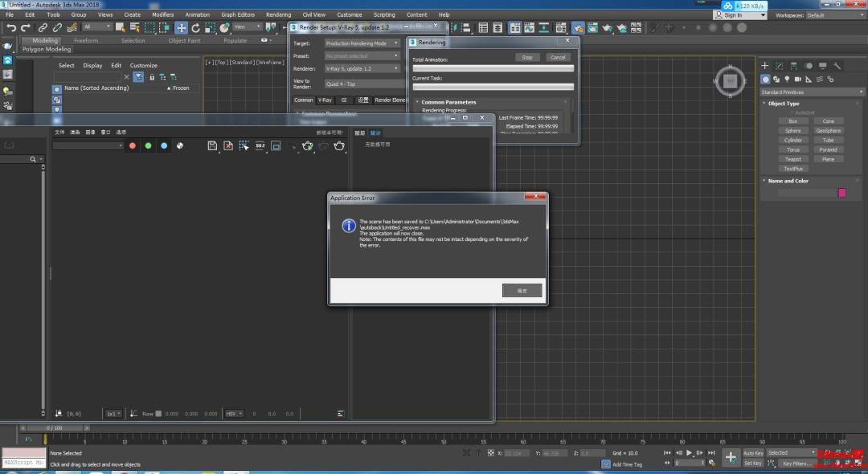Click the Undo arrow icon

click(11, 27)
